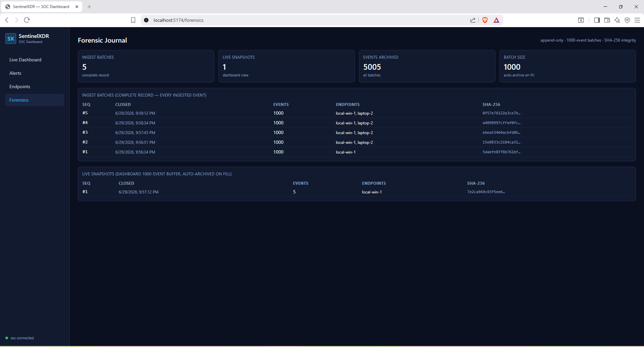Viewport: 644px width, 347px height.
Task: Open Brave Rewards triangle icon
Action: point(496,20)
